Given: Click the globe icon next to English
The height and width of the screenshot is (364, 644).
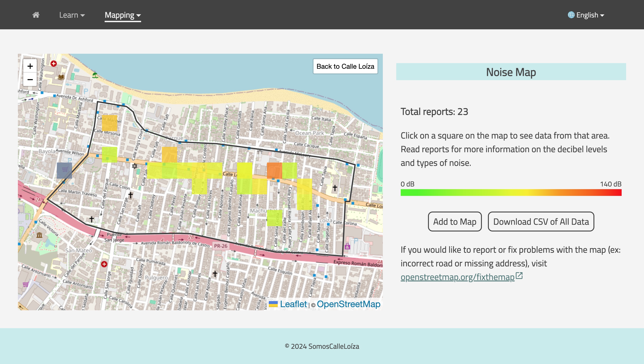Looking at the screenshot, I should pyautogui.click(x=571, y=15).
